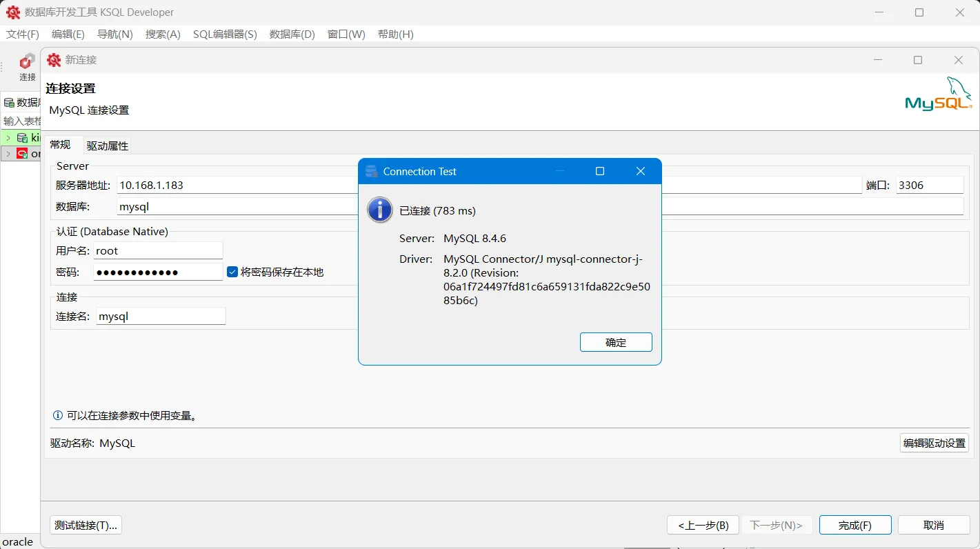Click 确定 in the Connection Test dialog
The height and width of the screenshot is (549, 980).
pyautogui.click(x=615, y=341)
